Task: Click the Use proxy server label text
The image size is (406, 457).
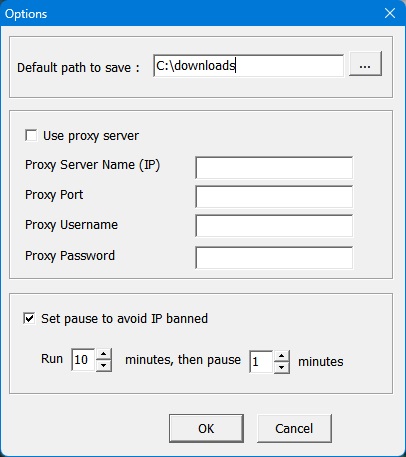Action: point(91,136)
